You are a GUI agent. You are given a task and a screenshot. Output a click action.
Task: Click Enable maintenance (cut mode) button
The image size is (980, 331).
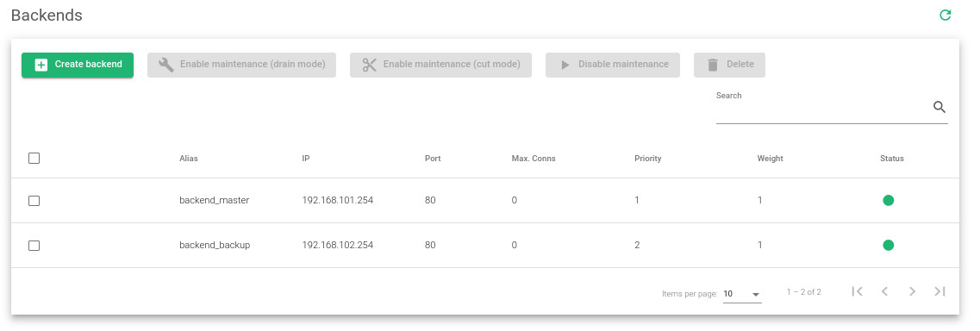440,65
